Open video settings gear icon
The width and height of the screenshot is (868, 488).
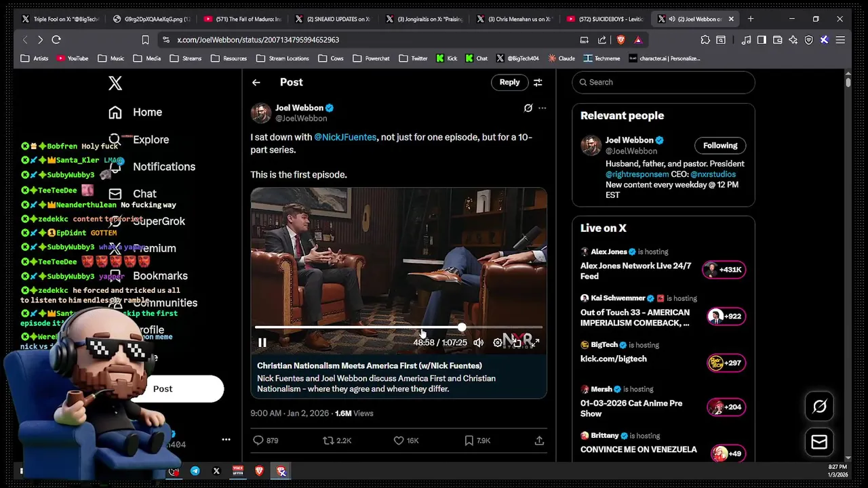pos(498,343)
